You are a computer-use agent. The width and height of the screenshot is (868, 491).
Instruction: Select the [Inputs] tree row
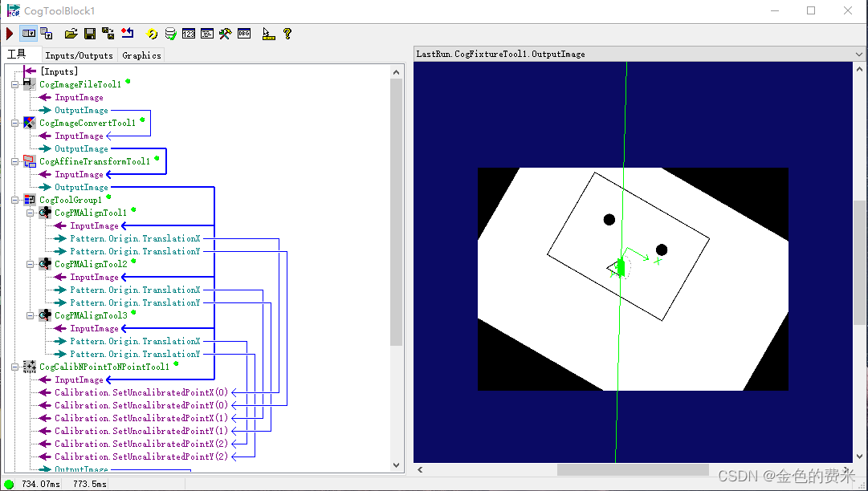pos(59,71)
